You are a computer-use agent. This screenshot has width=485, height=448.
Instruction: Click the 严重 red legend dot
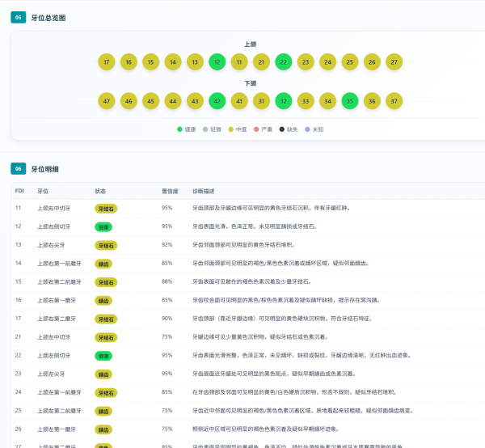point(256,129)
